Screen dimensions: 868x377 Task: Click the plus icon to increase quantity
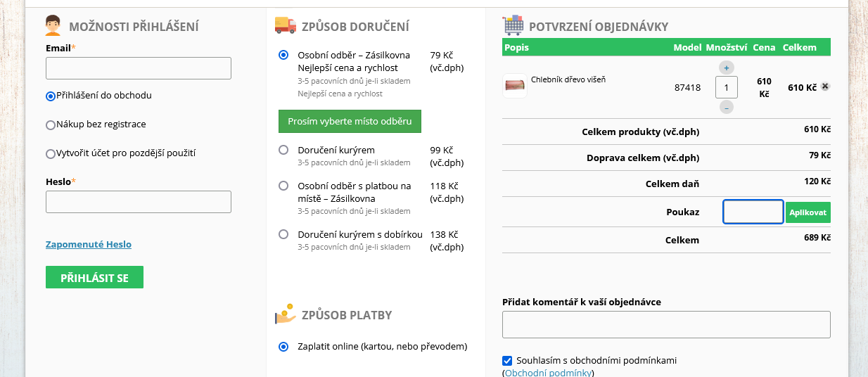point(727,68)
